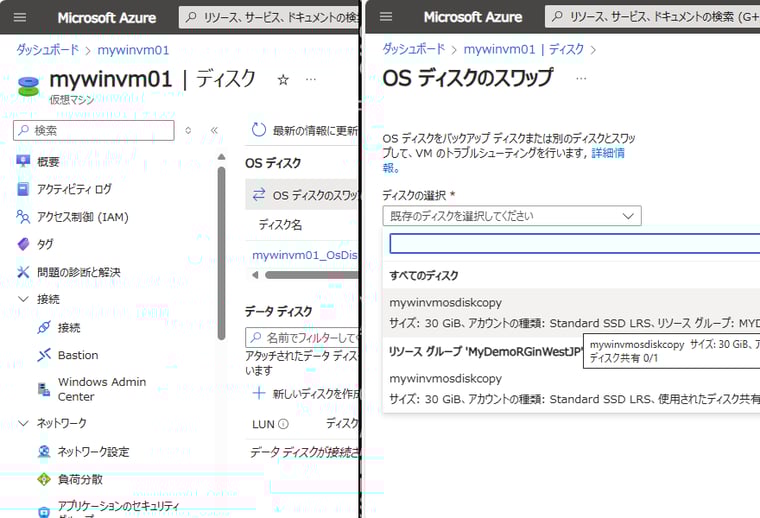The image size is (760, 518).
Task: Select mywinvmosdiskcopy under すべてのディスク
Action: (x=572, y=313)
